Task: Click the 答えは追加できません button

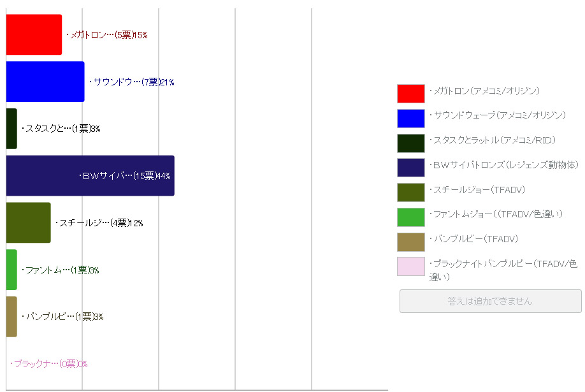Action: coord(491,301)
